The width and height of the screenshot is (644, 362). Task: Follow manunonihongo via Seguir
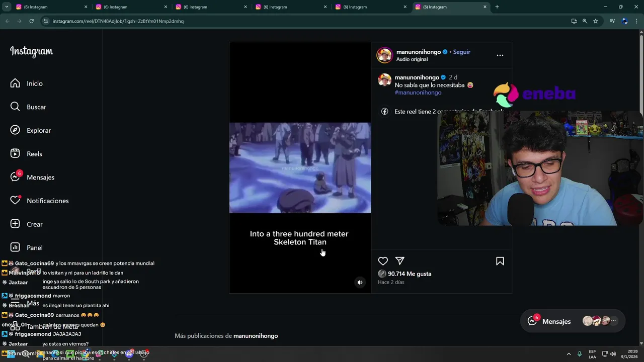click(461, 52)
